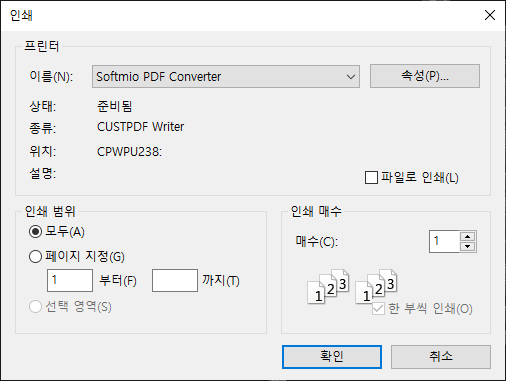The width and height of the screenshot is (506, 381).
Task: Focus the 매수(C) copies number field
Action: coord(444,241)
